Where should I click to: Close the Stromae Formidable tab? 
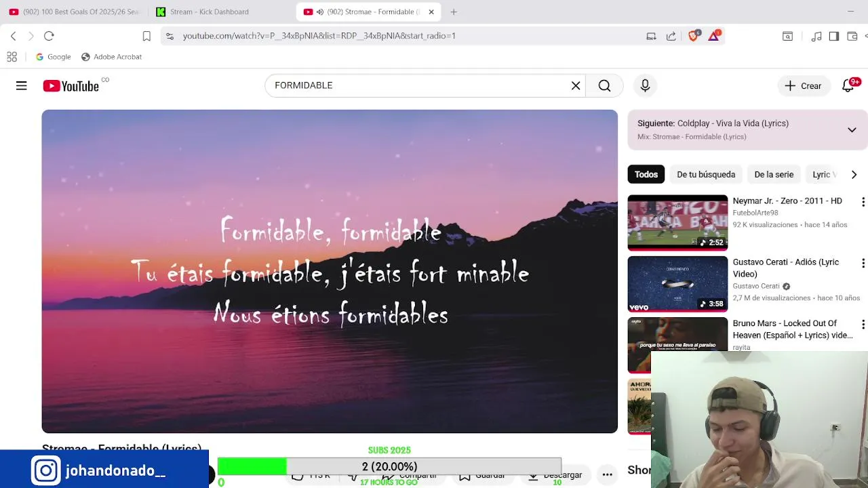[x=431, y=12]
